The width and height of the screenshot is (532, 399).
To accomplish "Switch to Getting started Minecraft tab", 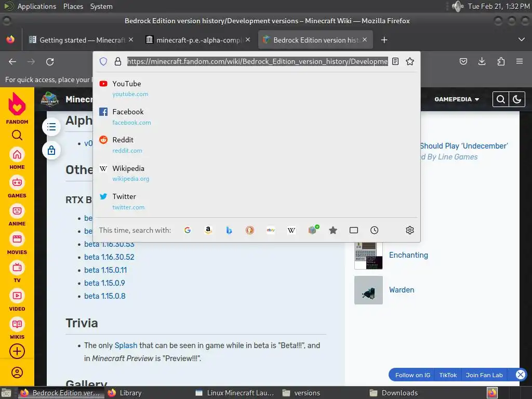I will (x=77, y=40).
